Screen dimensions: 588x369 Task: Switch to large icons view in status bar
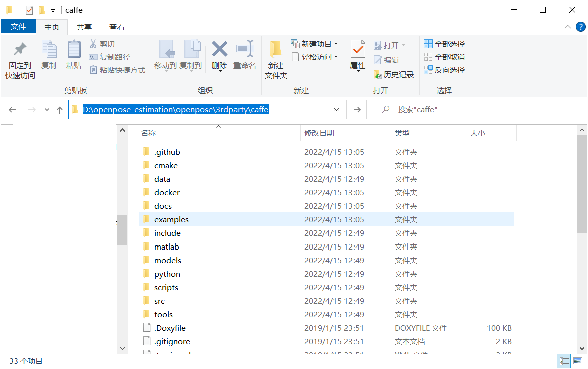pos(578,361)
